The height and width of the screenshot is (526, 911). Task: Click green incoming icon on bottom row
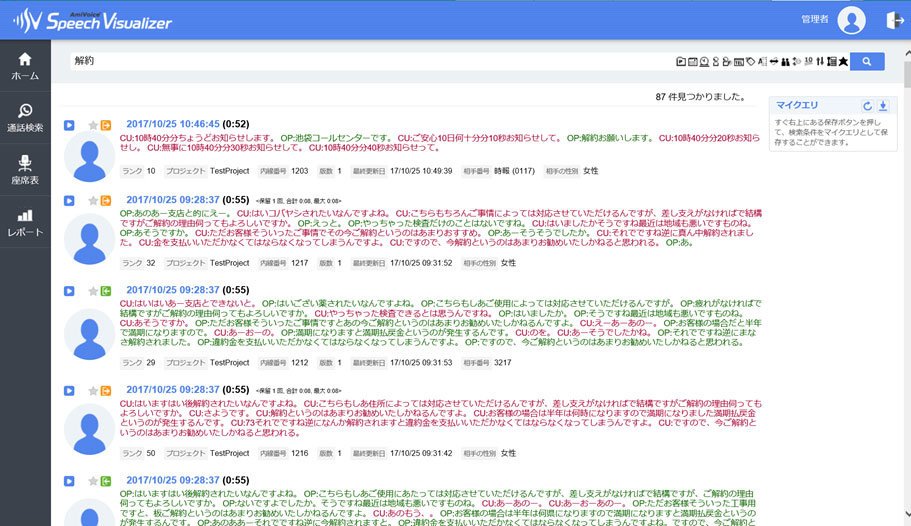click(106, 481)
